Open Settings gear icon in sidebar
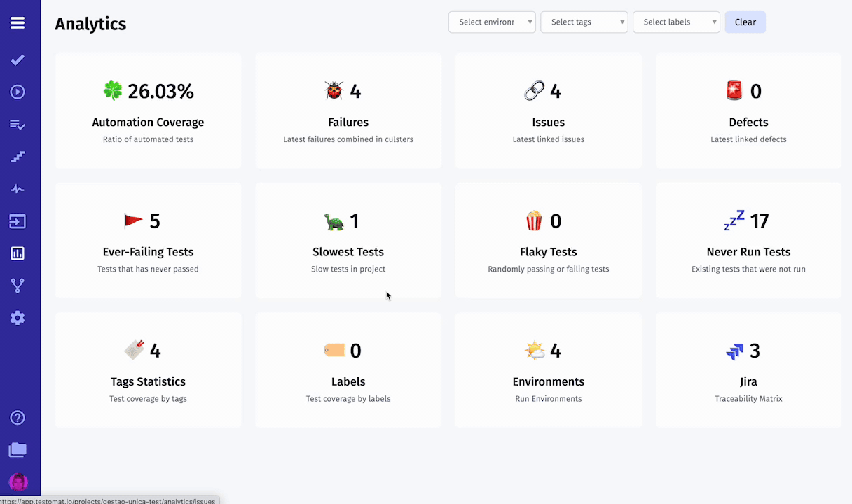852x504 pixels. [18, 318]
